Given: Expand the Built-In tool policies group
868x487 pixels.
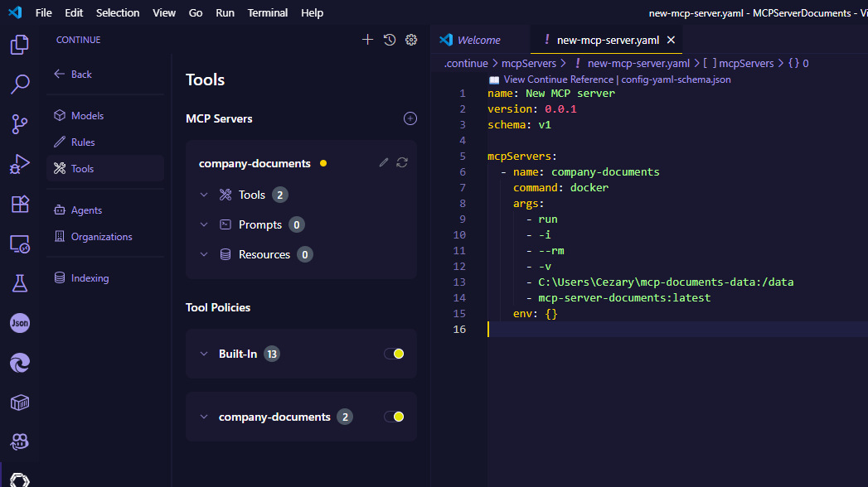Looking at the screenshot, I should 204,354.
